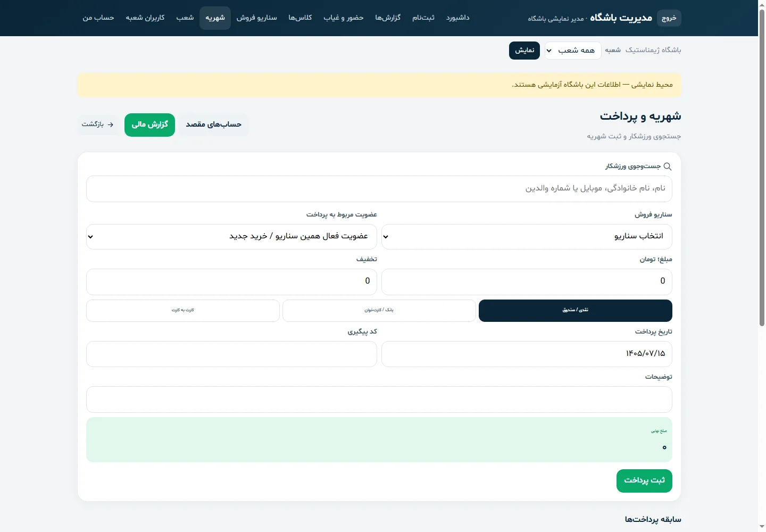Viewport: 766px width, 532px height.
Task: Open حساب‌های مقصد button
Action: 214,124
